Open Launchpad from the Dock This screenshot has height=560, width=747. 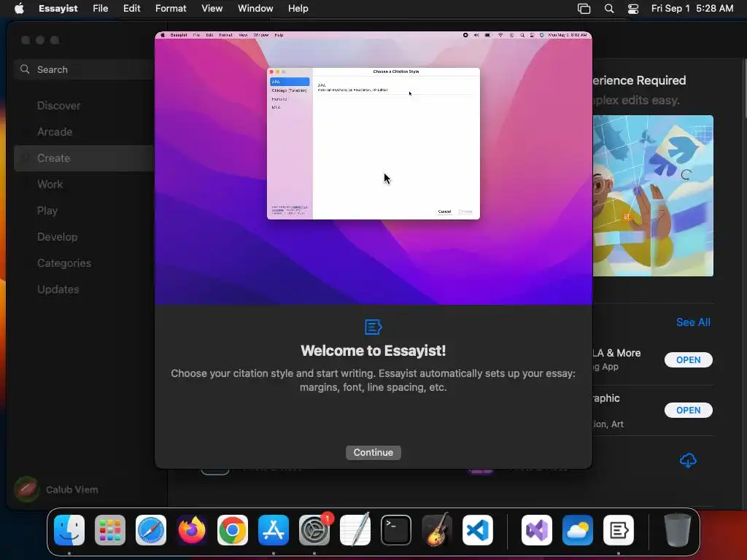[x=110, y=530]
